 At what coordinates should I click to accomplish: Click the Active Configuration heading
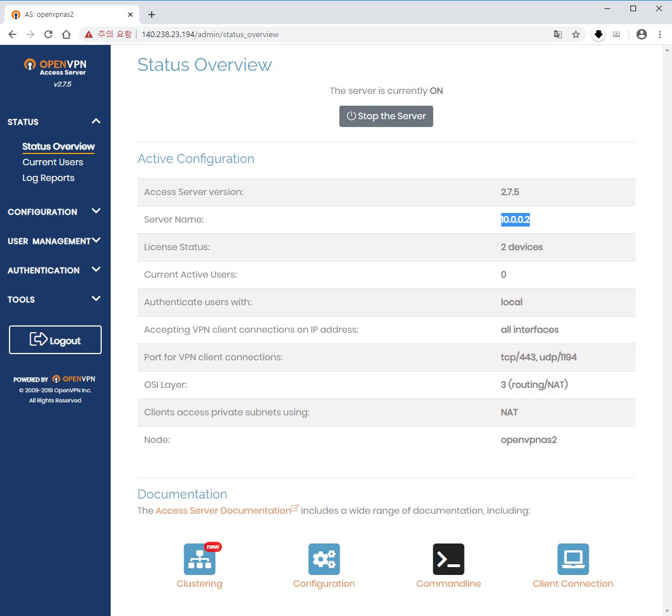pyautogui.click(x=196, y=158)
